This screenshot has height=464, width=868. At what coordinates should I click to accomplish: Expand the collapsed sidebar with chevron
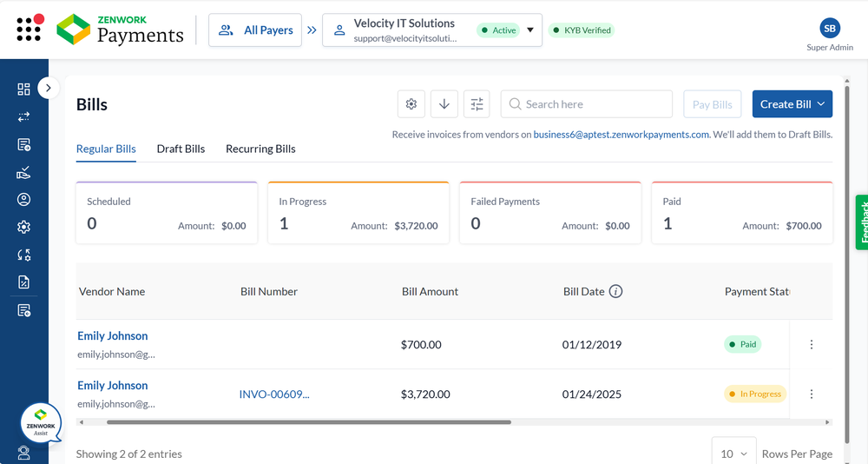pyautogui.click(x=49, y=87)
